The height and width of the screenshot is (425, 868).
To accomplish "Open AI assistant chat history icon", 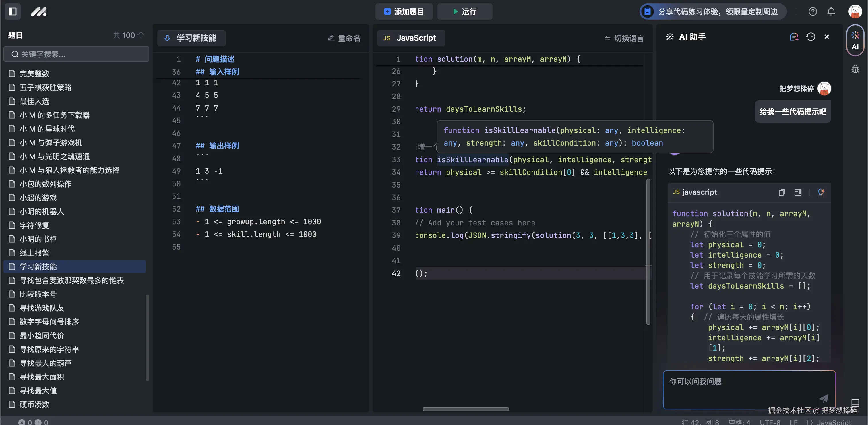I will (x=810, y=37).
